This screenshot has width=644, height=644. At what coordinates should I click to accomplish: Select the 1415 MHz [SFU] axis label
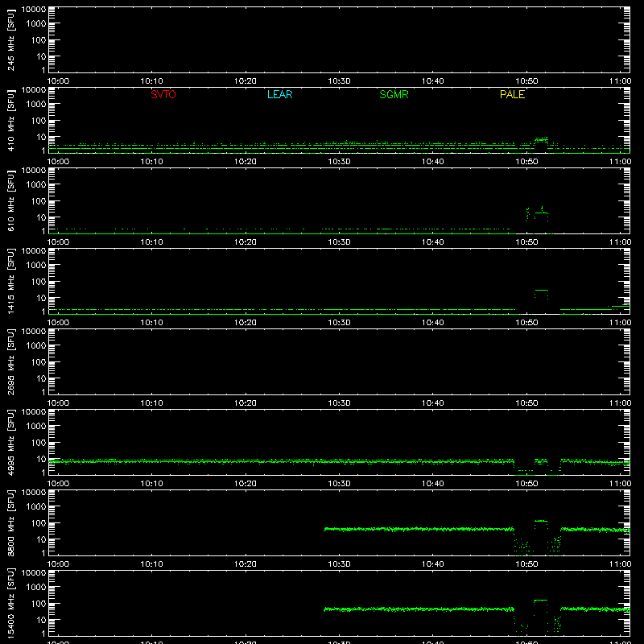10,281
